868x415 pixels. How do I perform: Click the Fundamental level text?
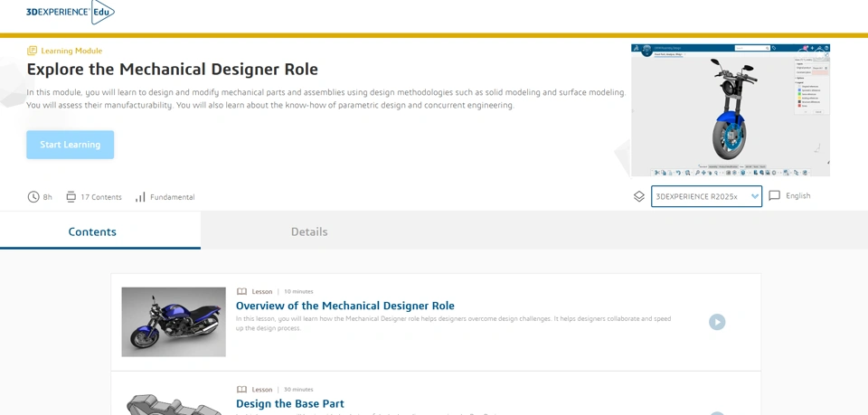(x=172, y=197)
